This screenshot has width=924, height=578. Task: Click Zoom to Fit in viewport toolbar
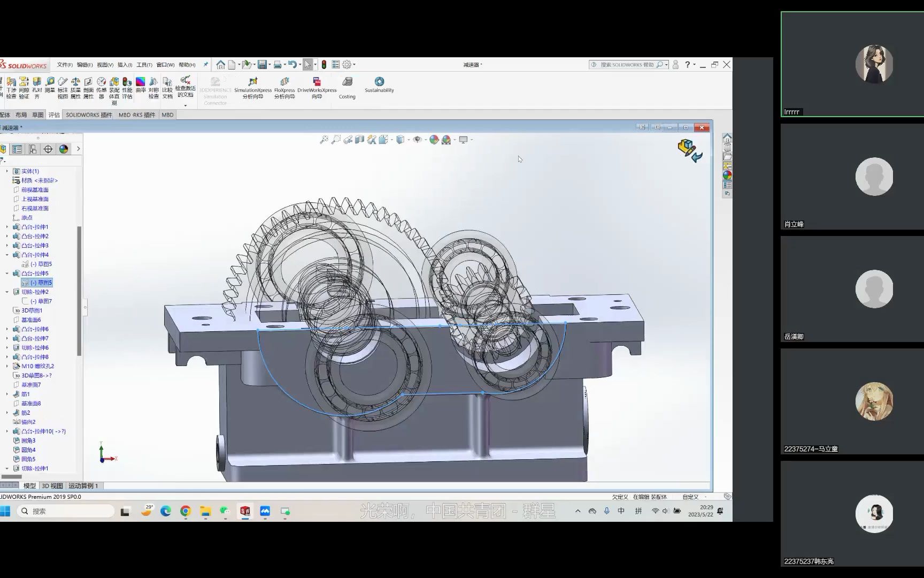324,140
